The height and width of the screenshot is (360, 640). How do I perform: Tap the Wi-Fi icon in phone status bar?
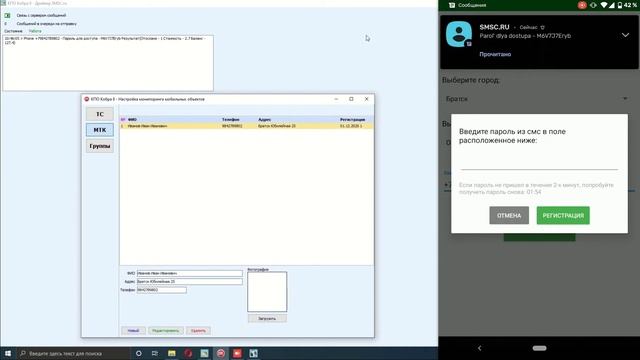[604, 5]
